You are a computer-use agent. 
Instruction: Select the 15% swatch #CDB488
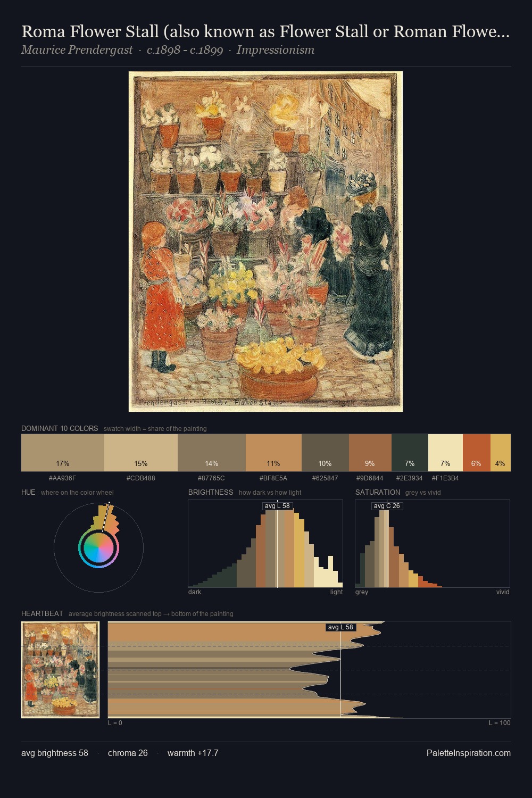[x=141, y=453]
